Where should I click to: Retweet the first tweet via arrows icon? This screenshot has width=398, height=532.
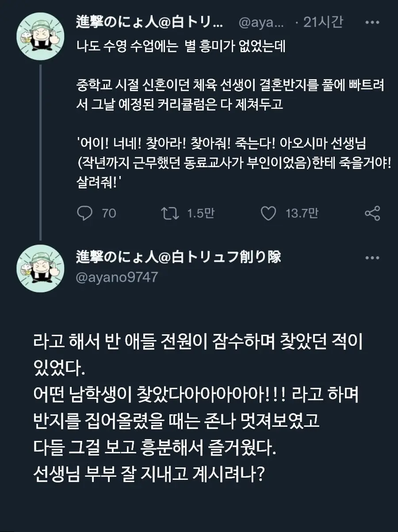(x=170, y=214)
